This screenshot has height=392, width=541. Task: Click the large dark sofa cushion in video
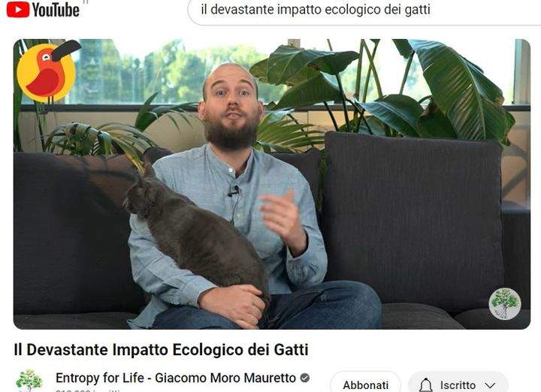tap(413, 221)
